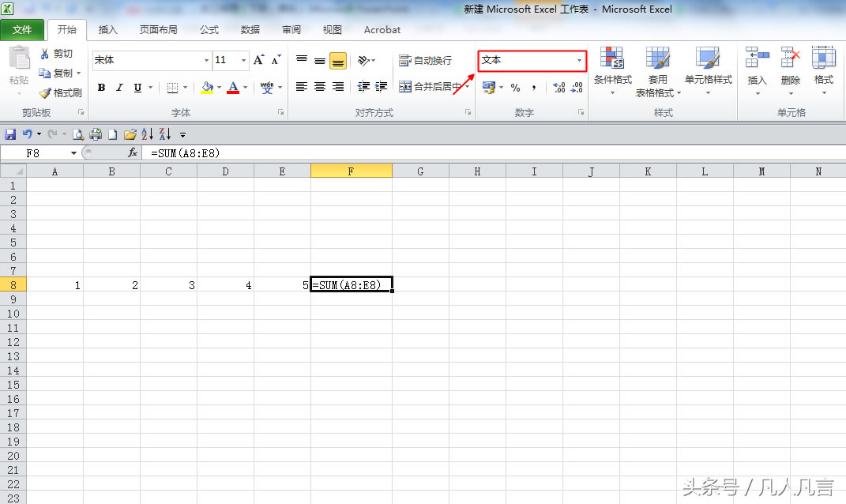Click the Percent Style icon
Screen dimensions: 846x504
point(515,88)
